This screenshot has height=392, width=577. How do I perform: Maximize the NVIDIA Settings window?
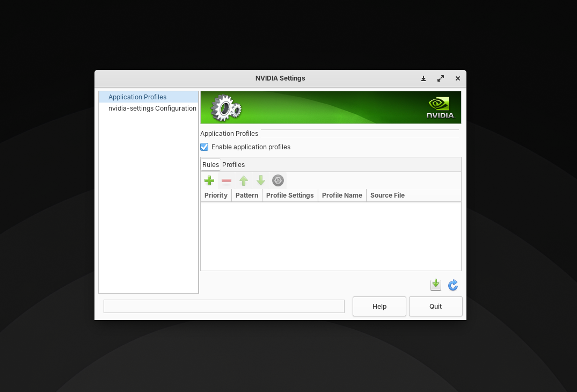coord(441,78)
